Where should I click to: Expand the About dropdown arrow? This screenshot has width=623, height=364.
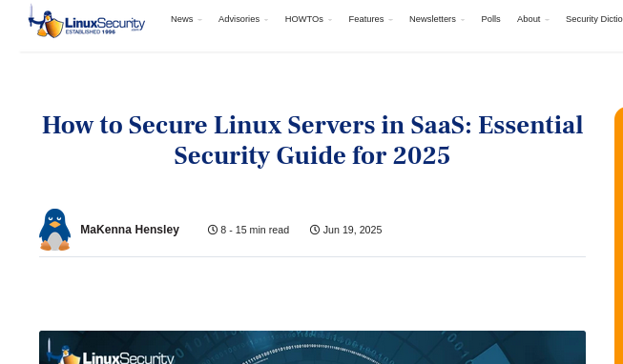point(547,19)
